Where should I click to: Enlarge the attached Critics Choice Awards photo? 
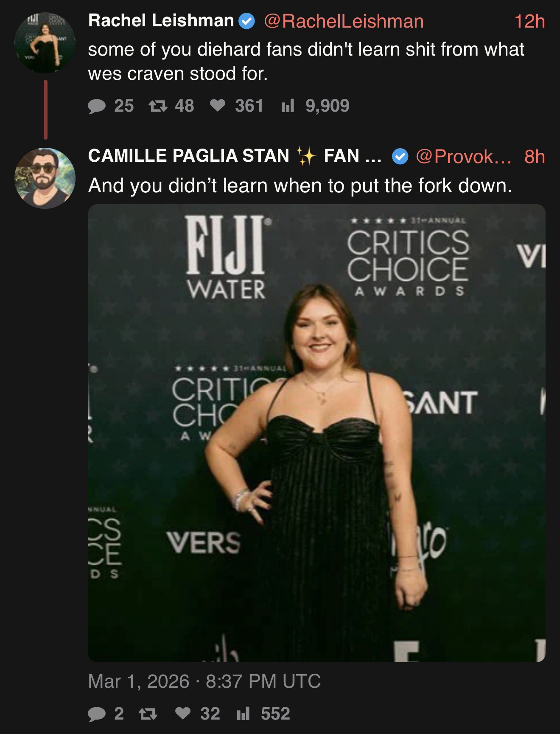pos(316,433)
